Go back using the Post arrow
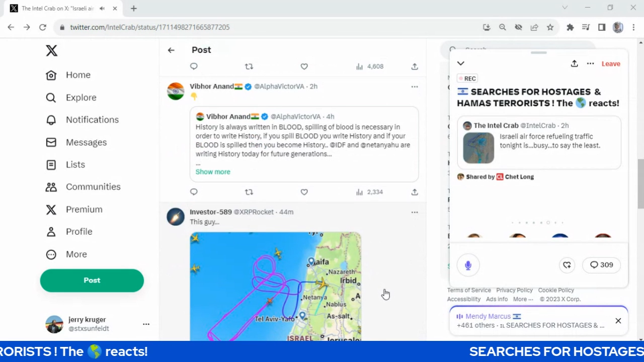Image resolution: width=644 pixels, height=362 pixels. click(x=171, y=50)
